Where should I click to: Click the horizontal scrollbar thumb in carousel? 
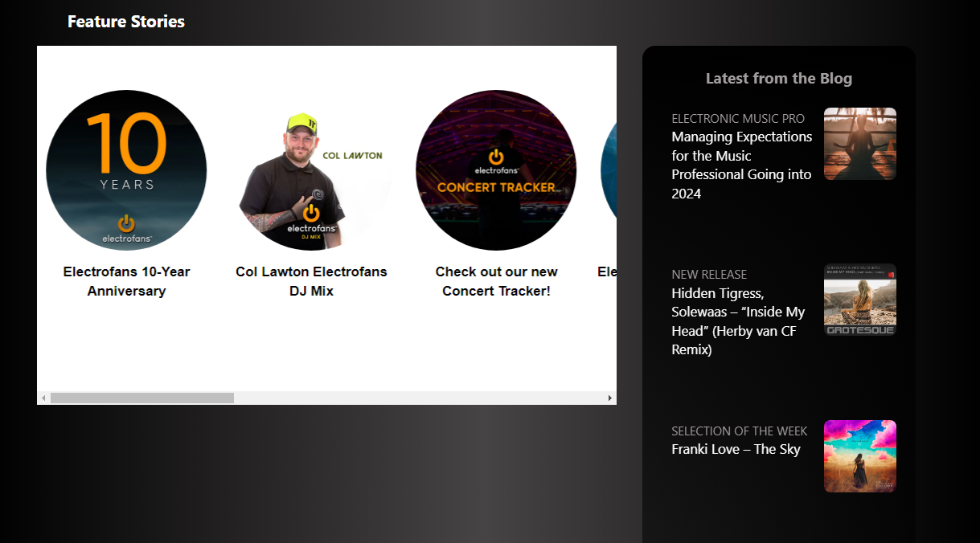(x=142, y=398)
